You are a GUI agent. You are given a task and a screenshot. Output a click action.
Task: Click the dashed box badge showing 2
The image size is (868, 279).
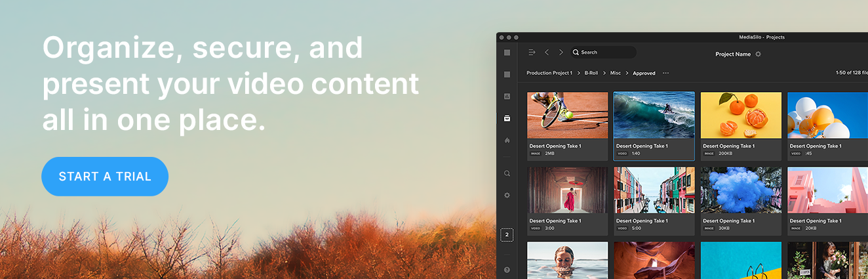507,234
